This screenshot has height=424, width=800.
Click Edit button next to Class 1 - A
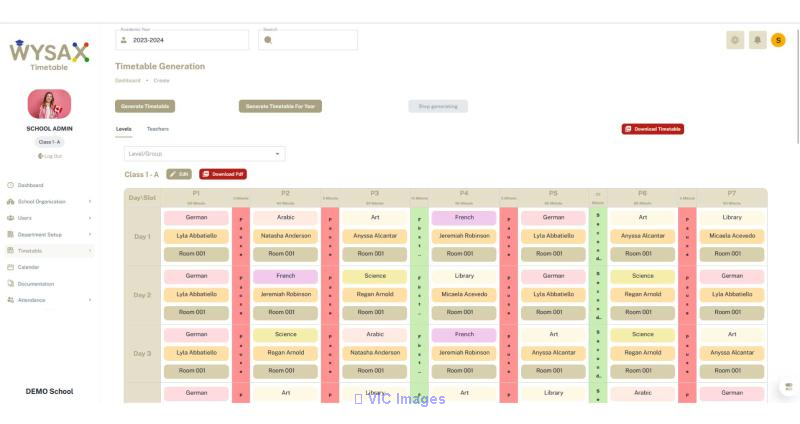(x=179, y=174)
